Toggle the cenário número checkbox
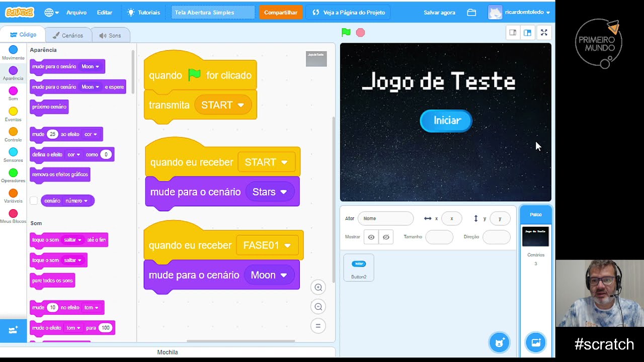 click(x=34, y=201)
